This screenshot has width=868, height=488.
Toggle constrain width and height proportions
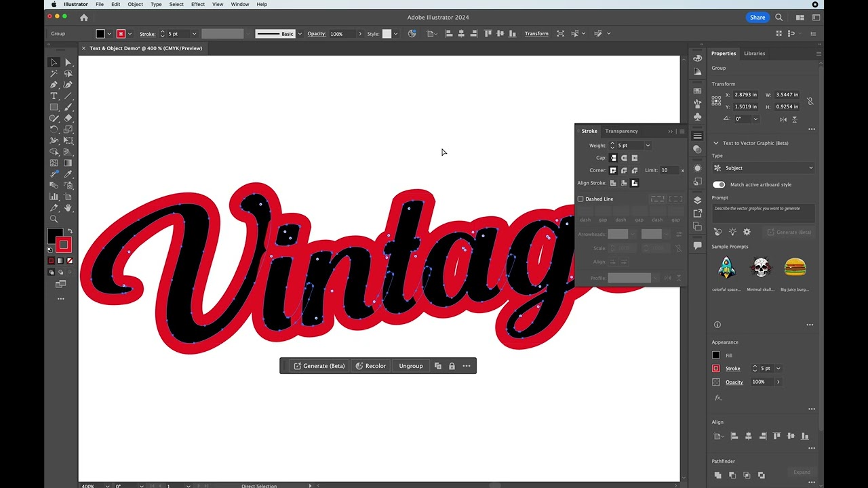[x=810, y=101]
